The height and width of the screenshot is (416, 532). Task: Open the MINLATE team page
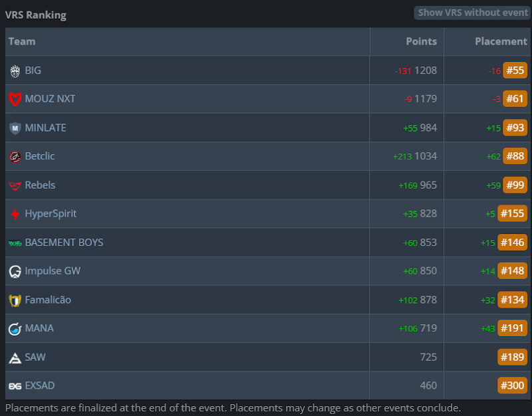pos(45,128)
